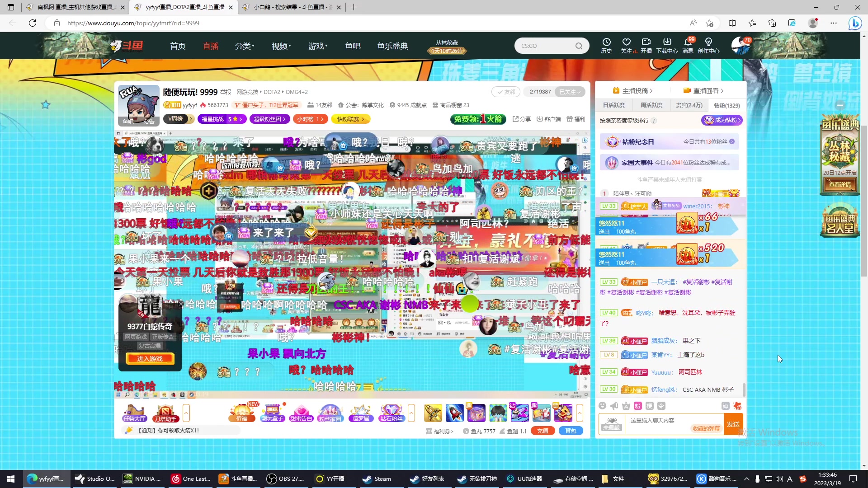Toggle the 已关注 follow button
The width and height of the screenshot is (868, 488).
tap(570, 92)
